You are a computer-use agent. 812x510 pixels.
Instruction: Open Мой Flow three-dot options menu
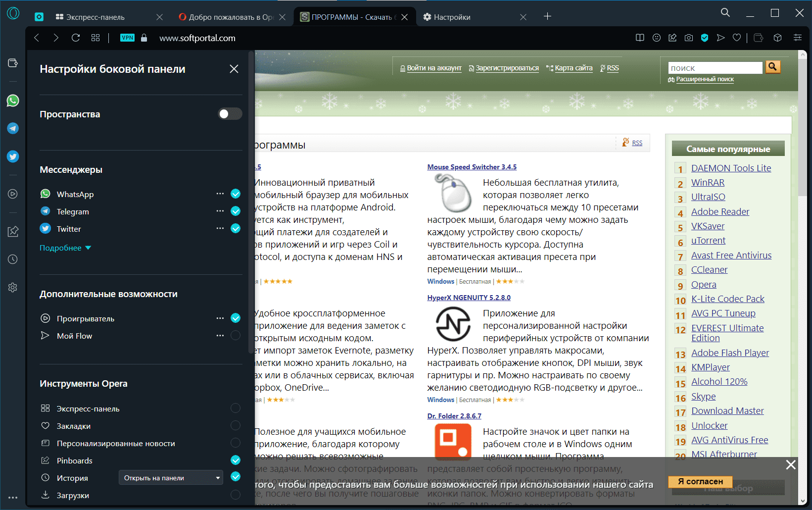(x=220, y=335)
